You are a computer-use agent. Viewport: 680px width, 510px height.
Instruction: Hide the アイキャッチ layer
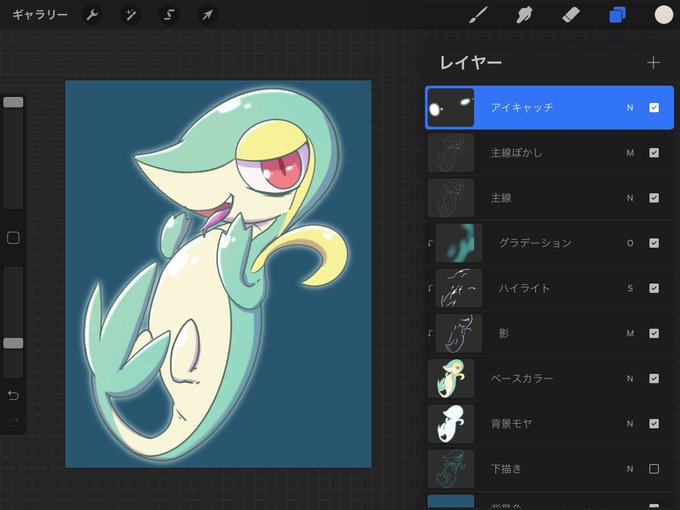click(x=654, y=108)
